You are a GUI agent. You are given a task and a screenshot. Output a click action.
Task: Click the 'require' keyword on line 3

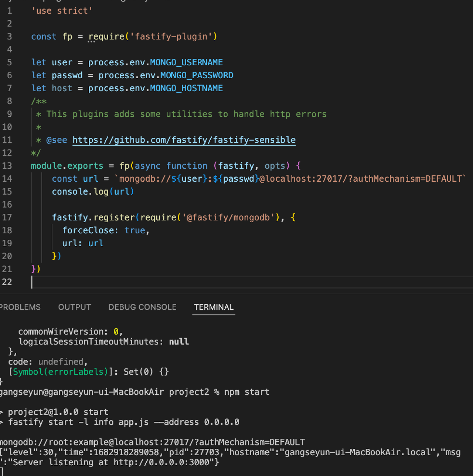106,37
